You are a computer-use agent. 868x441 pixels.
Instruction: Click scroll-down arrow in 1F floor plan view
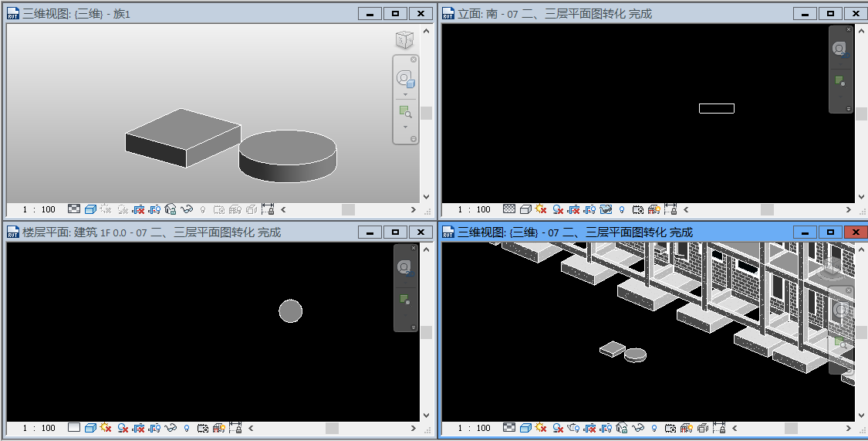click(x=426, y=416)
